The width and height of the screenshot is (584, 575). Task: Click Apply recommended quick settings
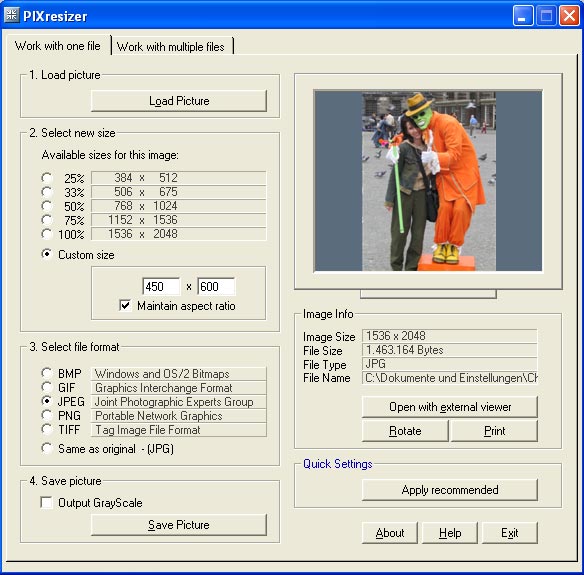click(450, 490)
